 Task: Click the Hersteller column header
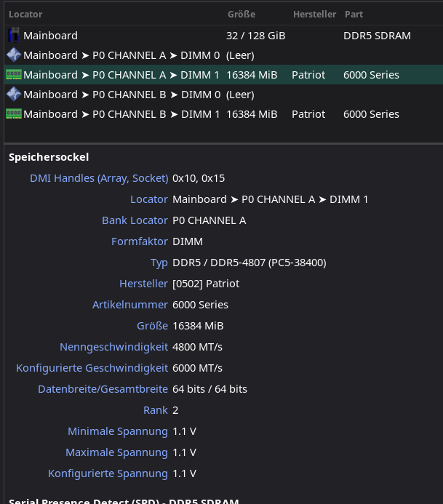point(314,14)
